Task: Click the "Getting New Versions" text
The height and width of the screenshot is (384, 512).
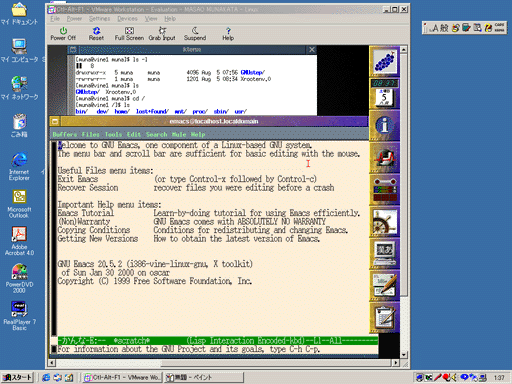Action: coord(98,239)
